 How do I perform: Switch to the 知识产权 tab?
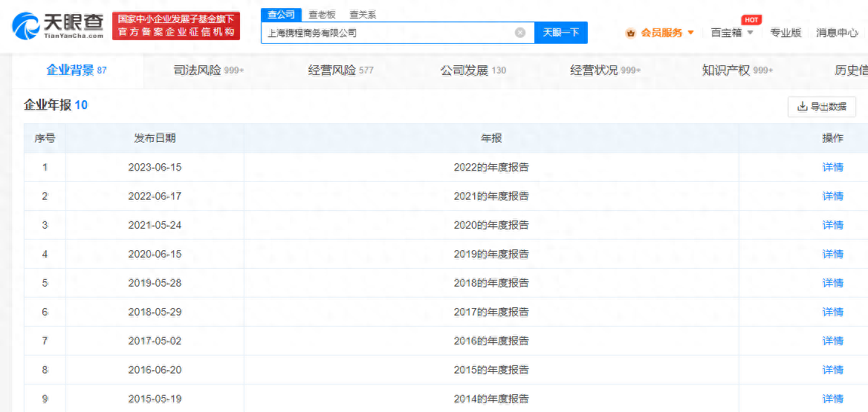point(737,71)
